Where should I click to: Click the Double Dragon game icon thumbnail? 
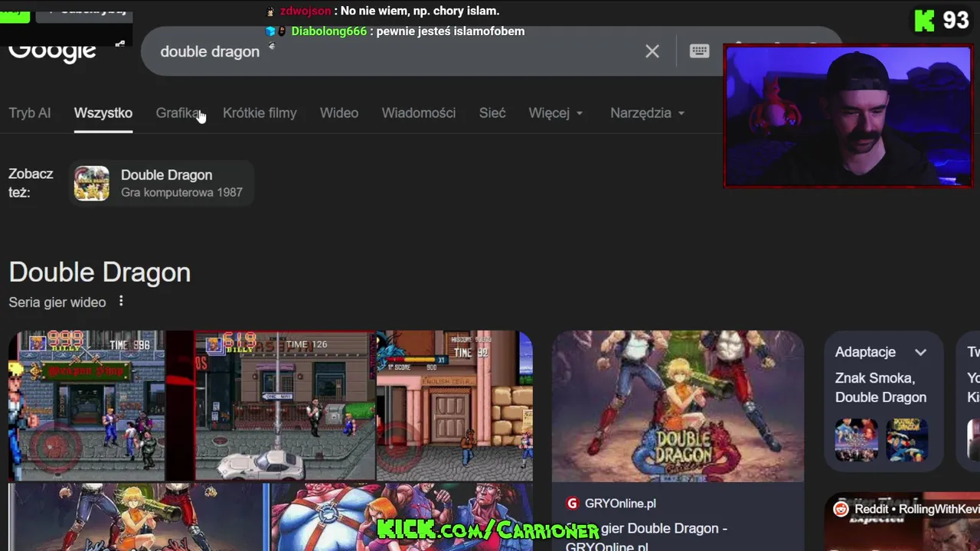[91, 184]
